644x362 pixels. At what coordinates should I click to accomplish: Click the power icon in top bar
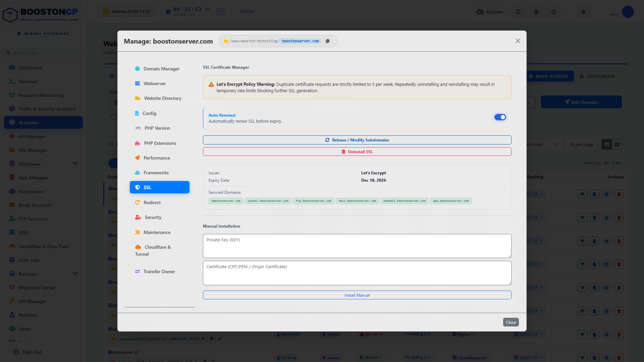[554, 12]
